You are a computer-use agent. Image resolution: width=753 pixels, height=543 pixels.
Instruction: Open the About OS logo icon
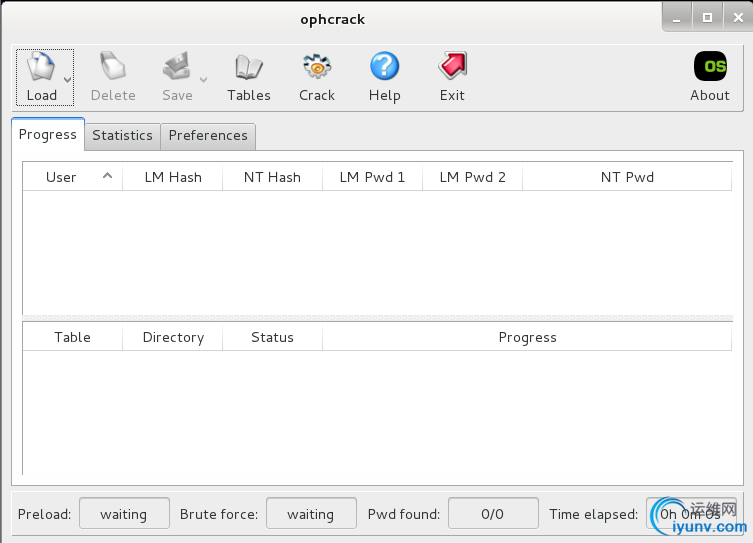tap(710, 67)
